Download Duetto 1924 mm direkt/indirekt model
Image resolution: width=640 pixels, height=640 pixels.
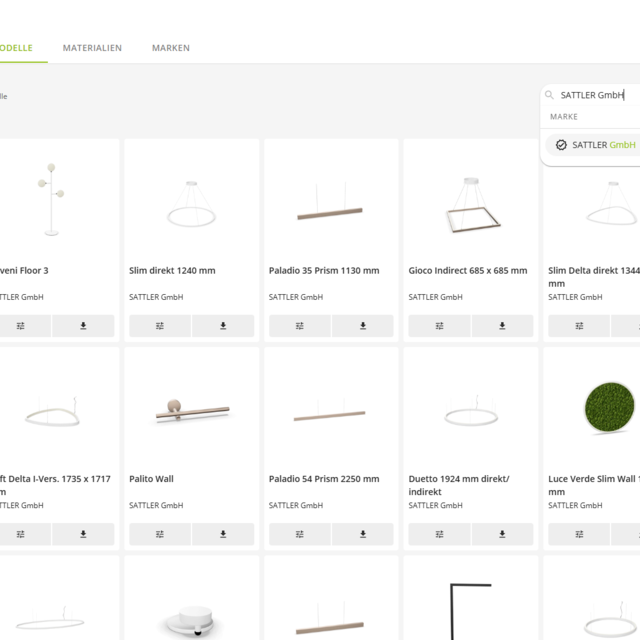[x=502, y=534]
